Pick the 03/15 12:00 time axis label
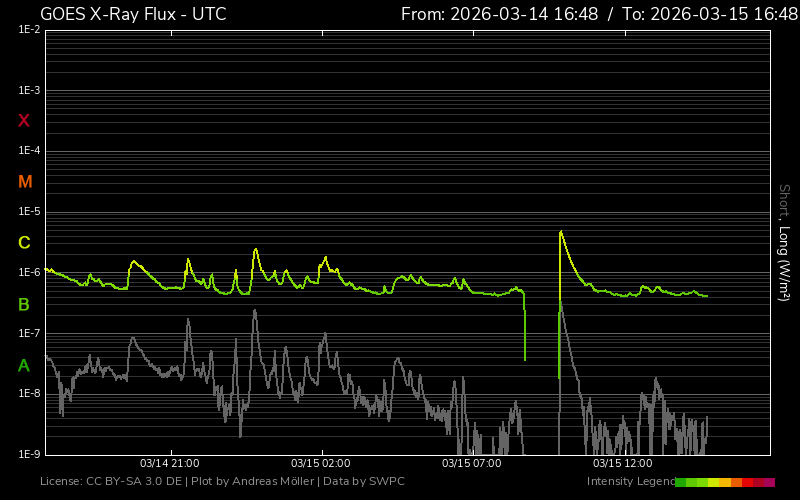Screen dimensions: 800x500 coord(622,463)
